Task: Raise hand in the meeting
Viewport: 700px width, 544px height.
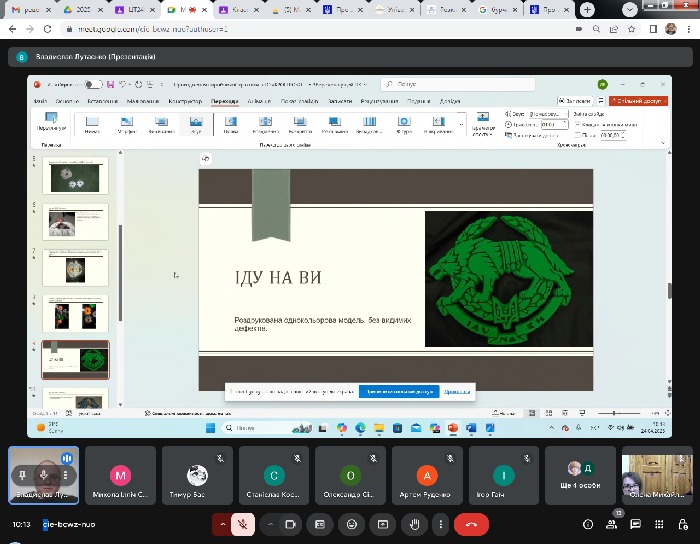Action: click(x=413, y=524)
